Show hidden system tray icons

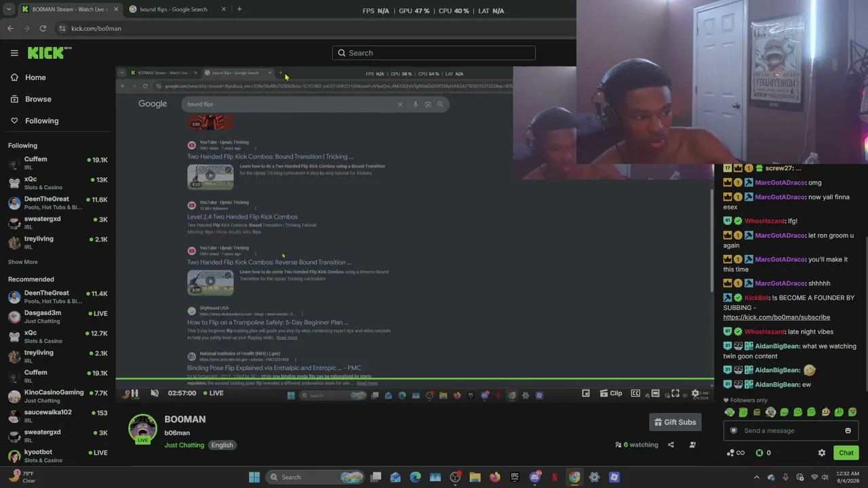(757, 477)
